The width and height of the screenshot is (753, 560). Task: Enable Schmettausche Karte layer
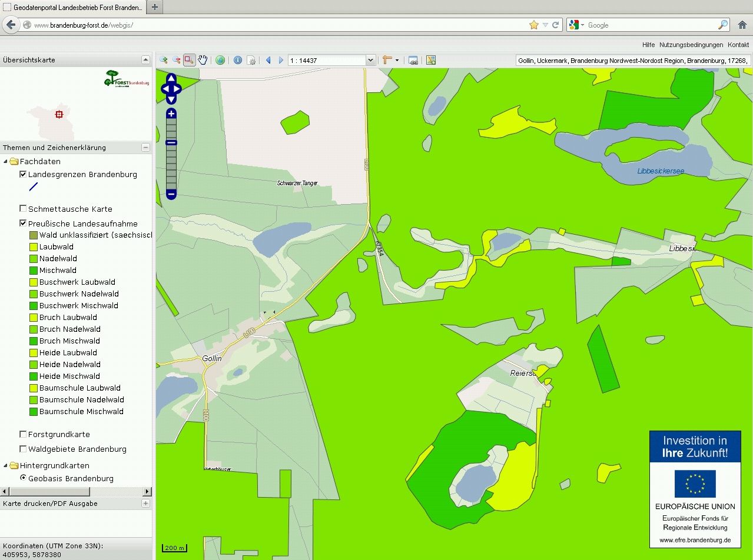tap(23, 209)
